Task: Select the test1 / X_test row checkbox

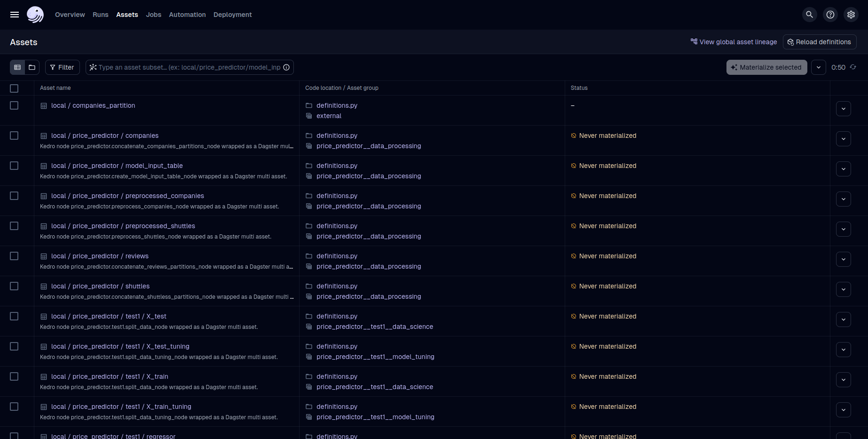Action: click(x=14, y=316)
